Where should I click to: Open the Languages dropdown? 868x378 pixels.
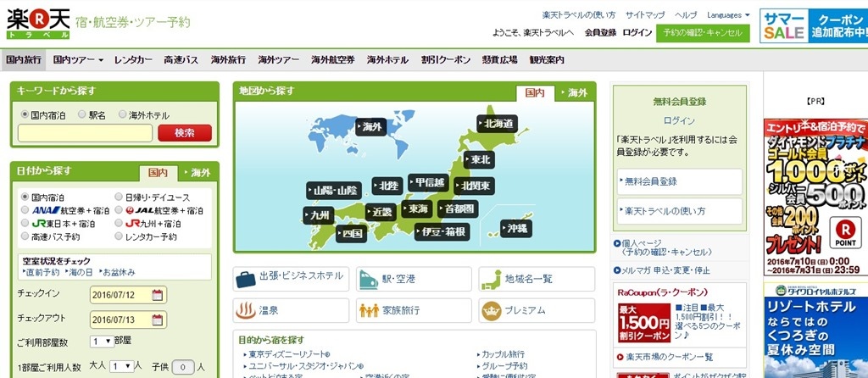click(x=728, y=15)
